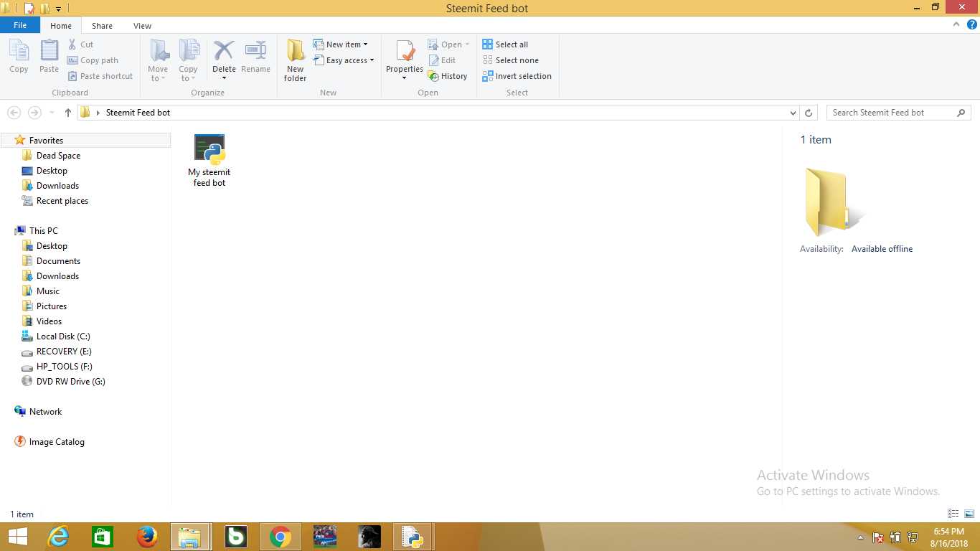980x551 pixels.
Task: Open Downloads under Favorites
Action: tap(57, 186)
